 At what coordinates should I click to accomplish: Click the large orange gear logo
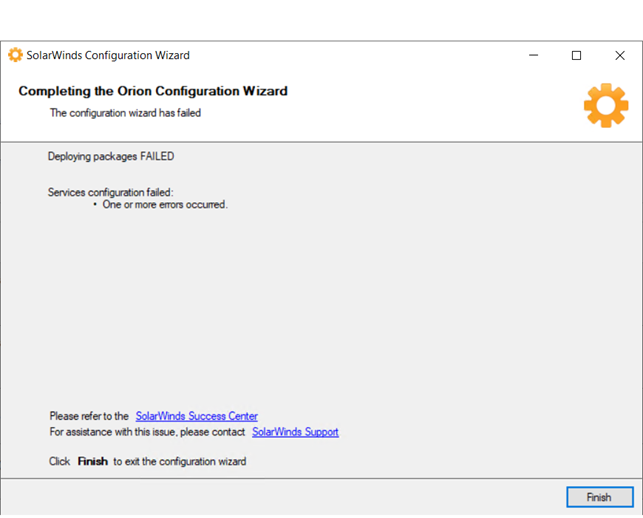pos(606,105)
